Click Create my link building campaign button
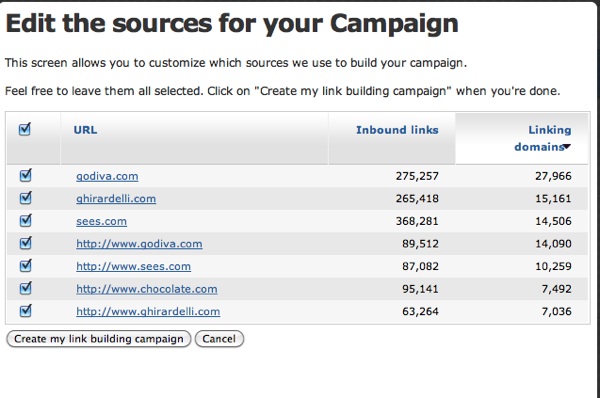The image size is (600, 398). 99,339
